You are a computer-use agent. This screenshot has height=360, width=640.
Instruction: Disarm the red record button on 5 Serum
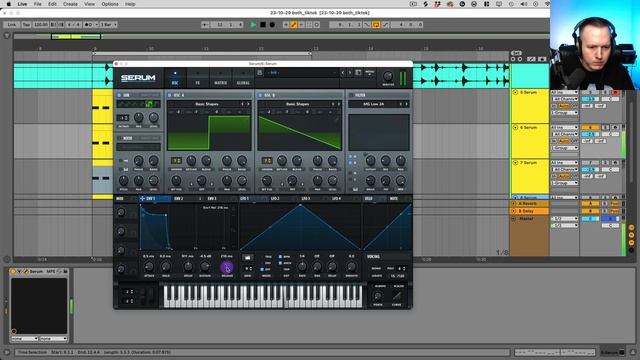tap(615, 93)
